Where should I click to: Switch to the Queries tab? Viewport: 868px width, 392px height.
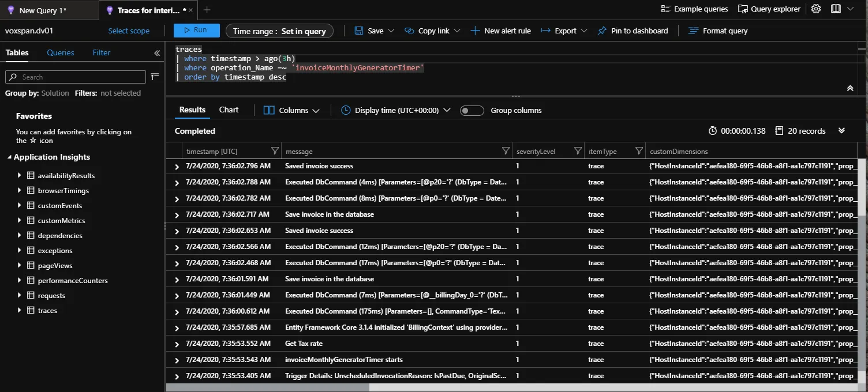click(61, 52)
